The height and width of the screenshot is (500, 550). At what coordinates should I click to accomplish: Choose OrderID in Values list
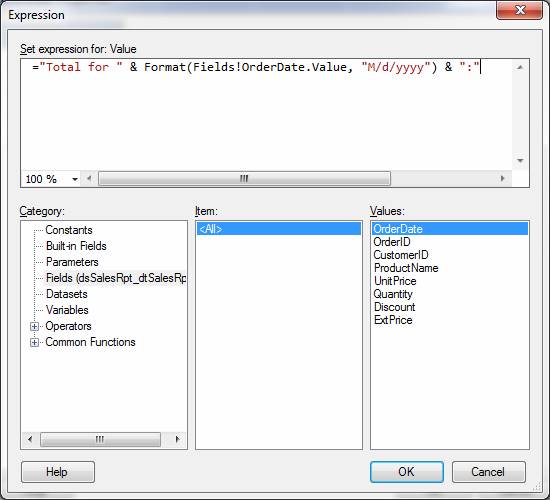[x=392, y=242]
